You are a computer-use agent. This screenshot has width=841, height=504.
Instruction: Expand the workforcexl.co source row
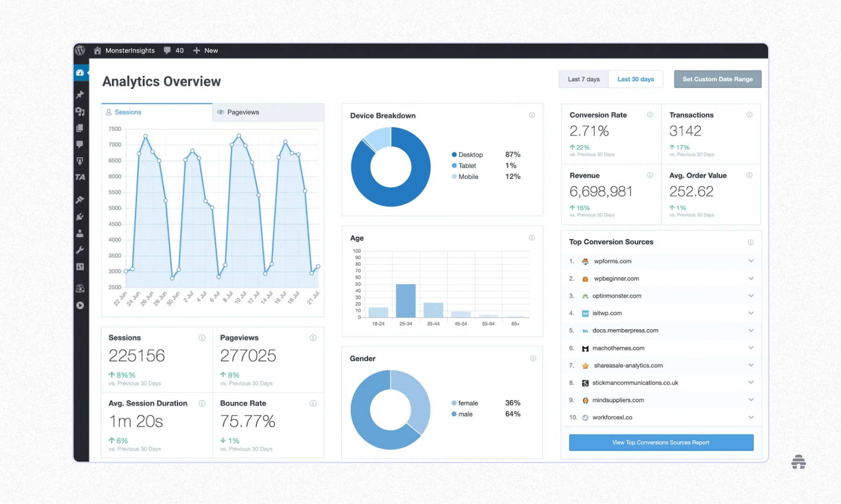point(751,417)
